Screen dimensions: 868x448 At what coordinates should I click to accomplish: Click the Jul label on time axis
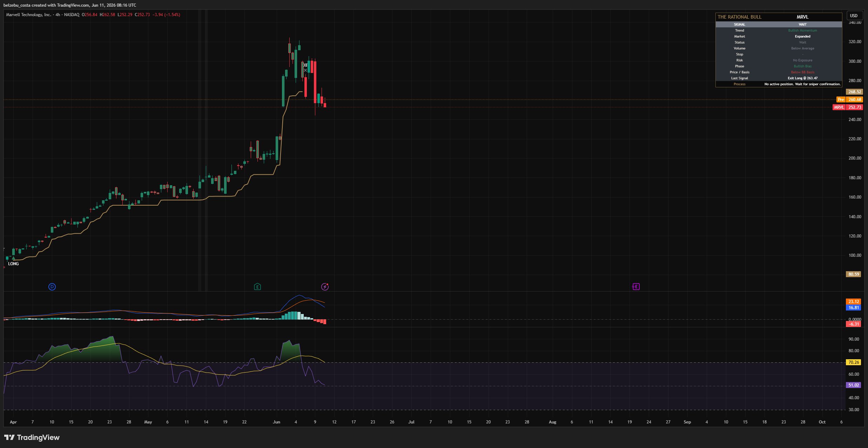411,422
